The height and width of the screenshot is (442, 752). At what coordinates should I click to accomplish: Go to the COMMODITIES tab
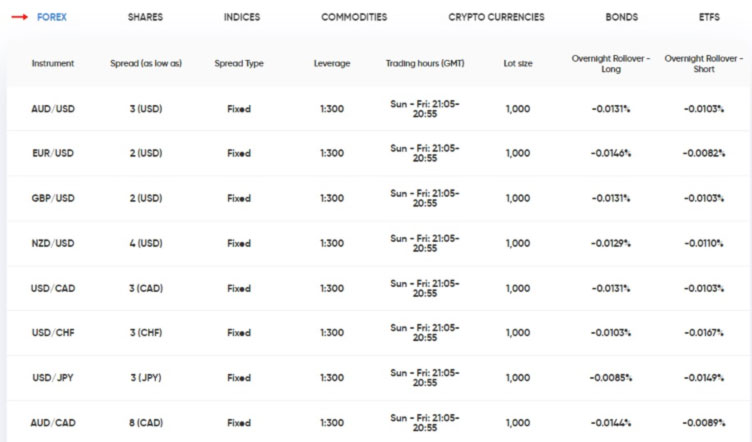point(354,17)
